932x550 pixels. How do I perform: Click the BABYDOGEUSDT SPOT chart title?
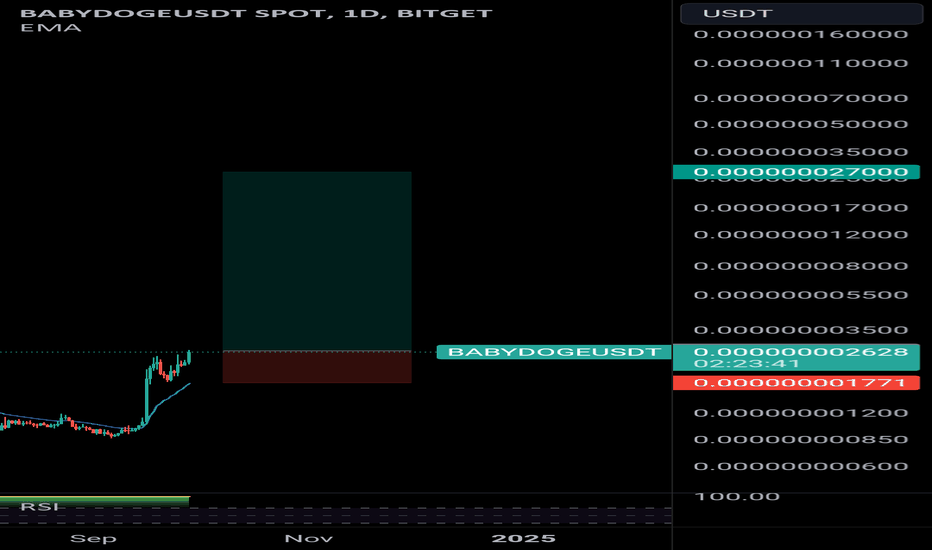(256, 12)
